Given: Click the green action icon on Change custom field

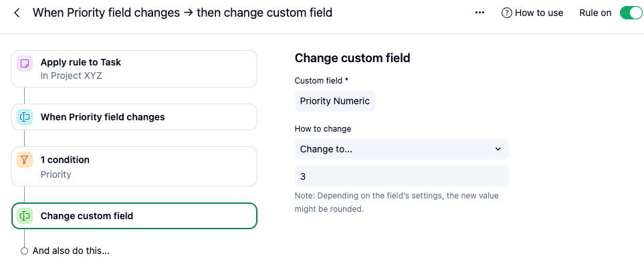Looking at the screenshot, I should [x=25, y=216].
